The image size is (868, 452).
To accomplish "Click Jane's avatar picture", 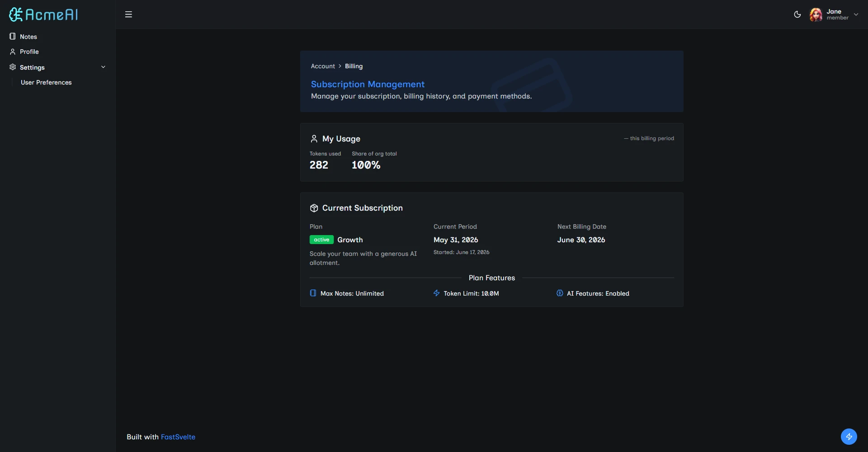I will [x=816, y=14].
